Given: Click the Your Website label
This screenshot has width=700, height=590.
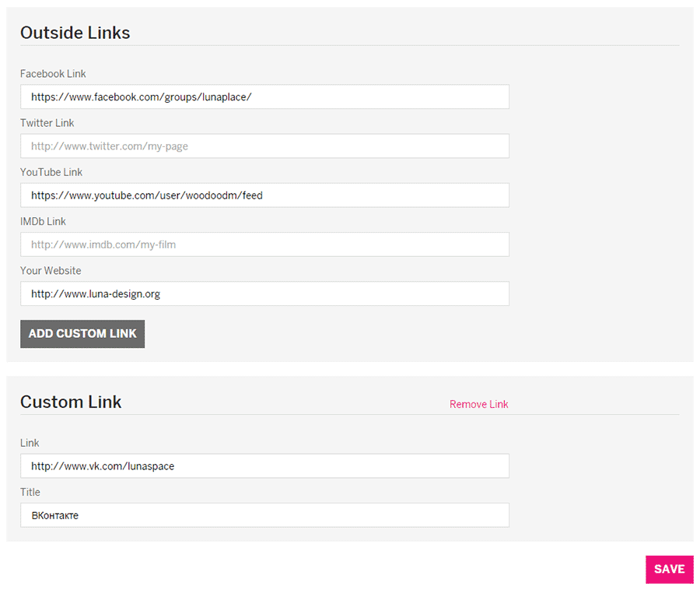Looking at the screenshot, I should pos(51,271).
